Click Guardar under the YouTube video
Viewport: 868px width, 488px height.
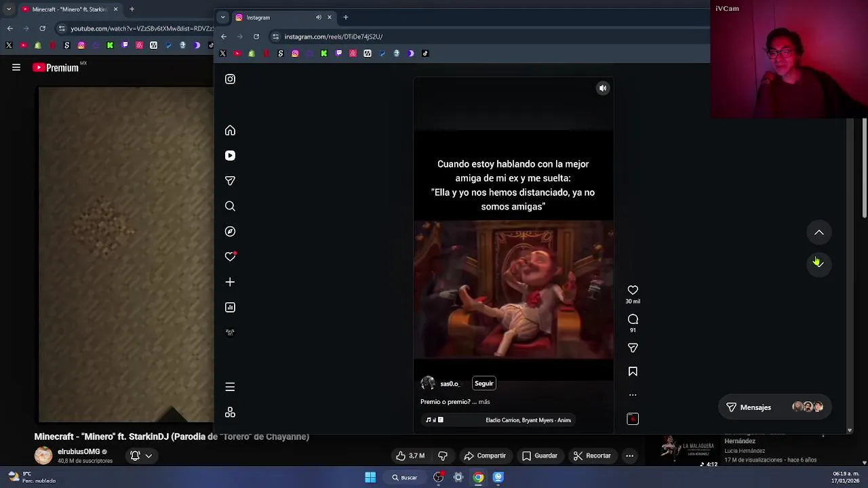coord(540,456)
